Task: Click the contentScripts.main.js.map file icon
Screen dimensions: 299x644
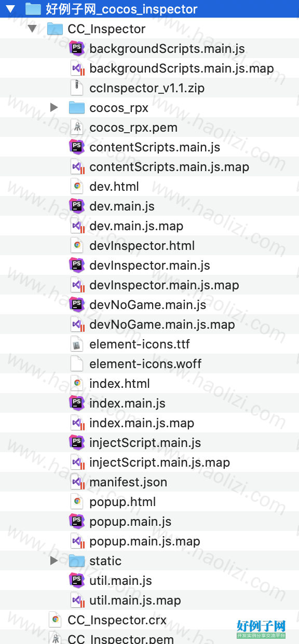Action: click(77, 166)
